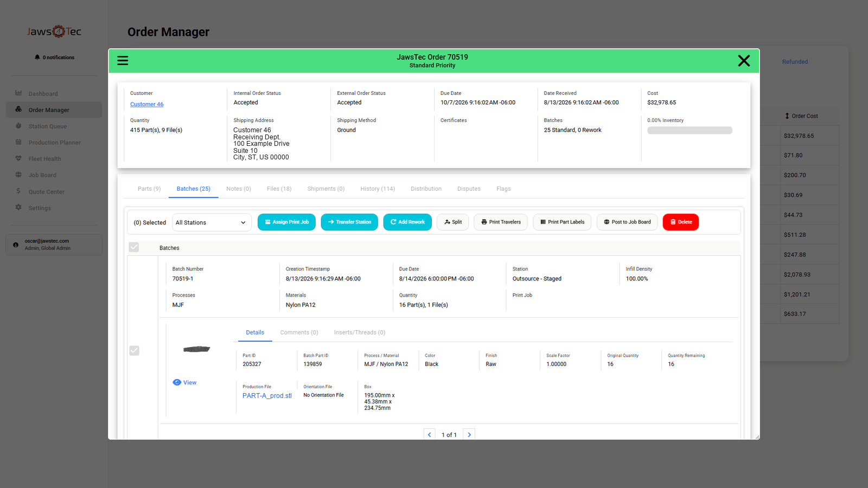
Task: Click the Print Travelers button
Action: pos(501,222)
